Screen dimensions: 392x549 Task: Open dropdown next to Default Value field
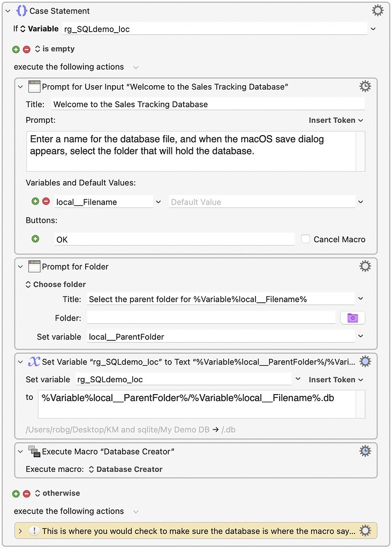pos(360,202)
